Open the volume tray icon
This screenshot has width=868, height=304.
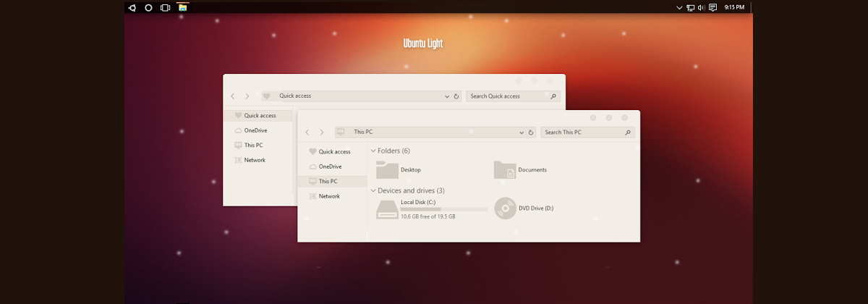[x=701, y=7]
